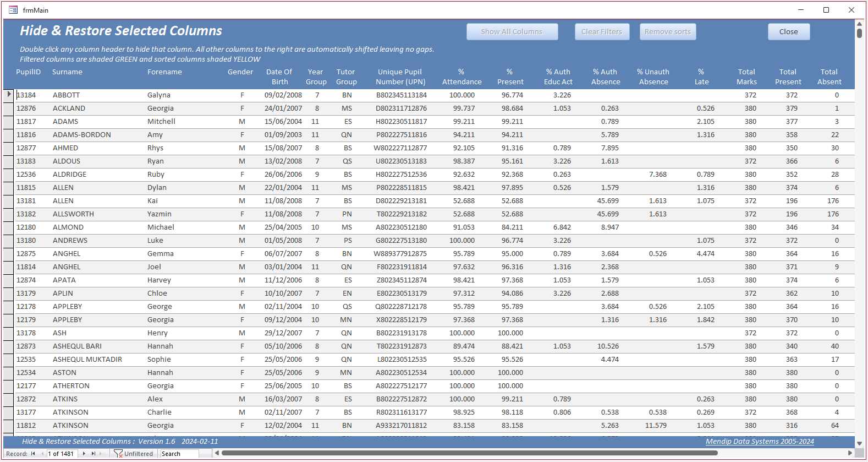This screenshot has width=868, height=462.
Task: Click the record number box '1 of 1481'
Action: 62,454
